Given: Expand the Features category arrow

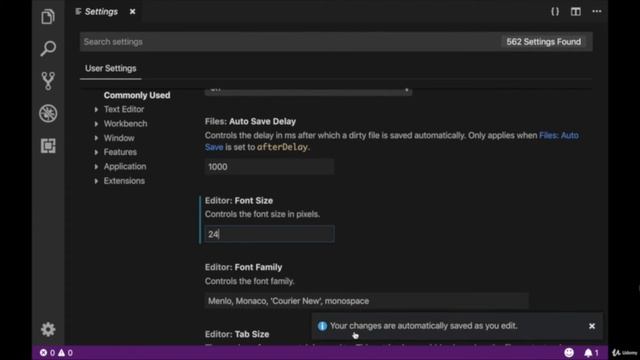Looking at the screenshot, I should coord(96,152).
